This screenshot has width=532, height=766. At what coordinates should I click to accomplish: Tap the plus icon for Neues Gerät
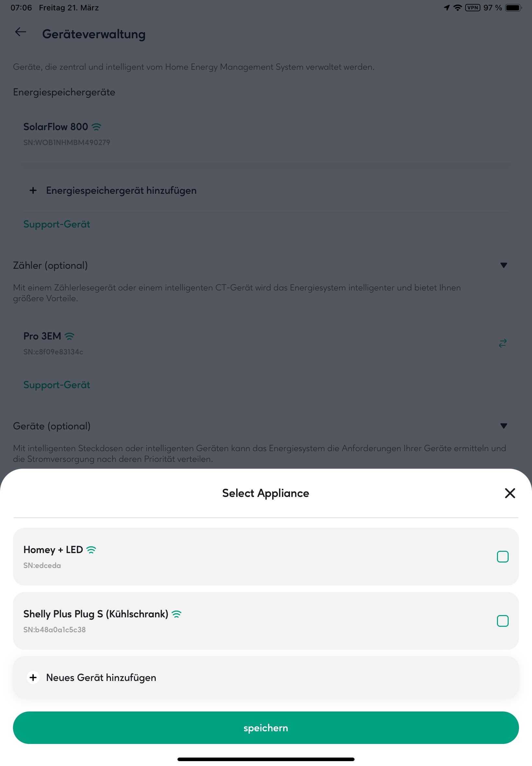click(x=33, y=677)
